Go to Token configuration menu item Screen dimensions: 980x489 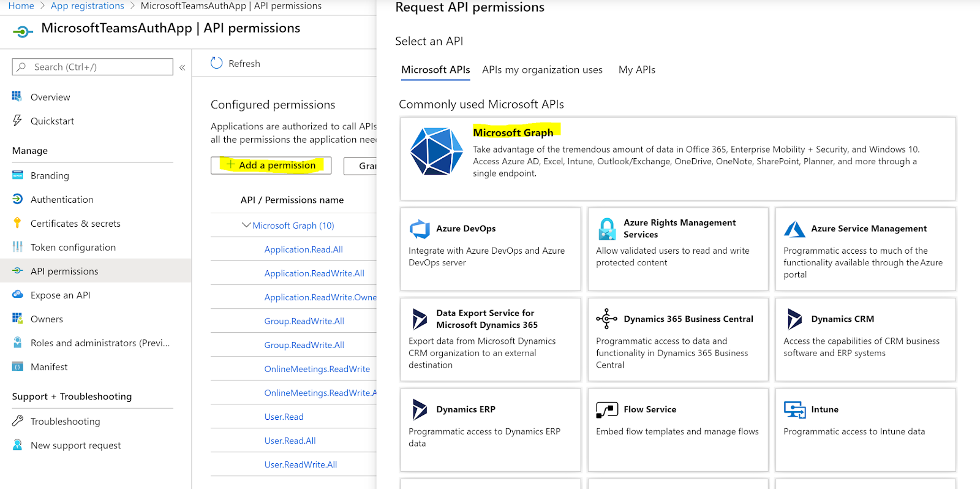(x=73, y=248)
